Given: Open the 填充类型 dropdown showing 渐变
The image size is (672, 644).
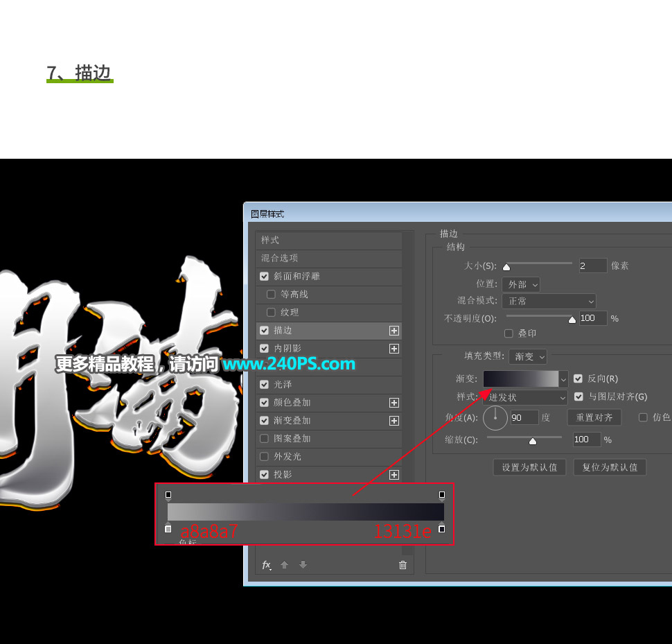Looking at the screenshot, I should (528, 356).
